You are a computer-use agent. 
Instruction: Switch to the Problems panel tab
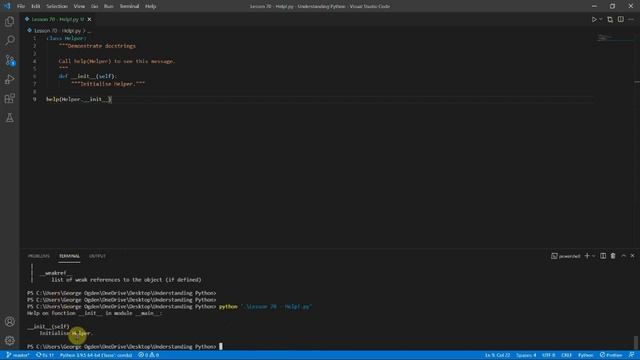[x=39, y=256]
